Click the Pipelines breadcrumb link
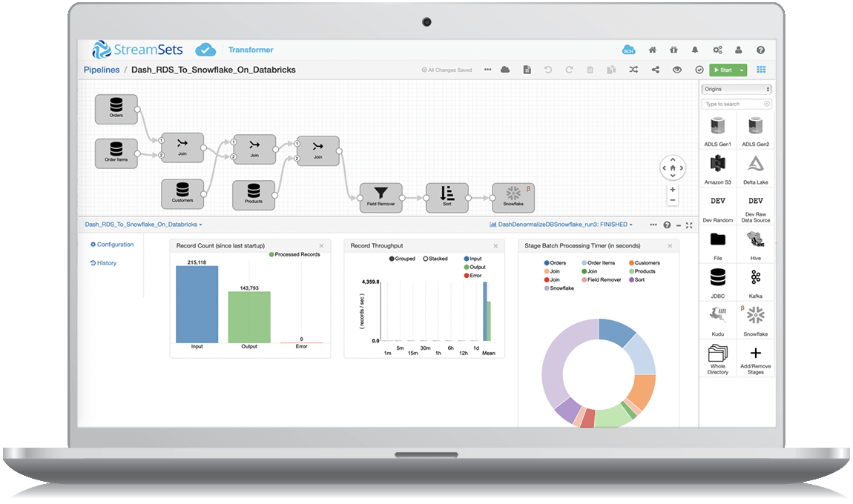This screenshot has height=504, width=853. [x=102, y=70]
